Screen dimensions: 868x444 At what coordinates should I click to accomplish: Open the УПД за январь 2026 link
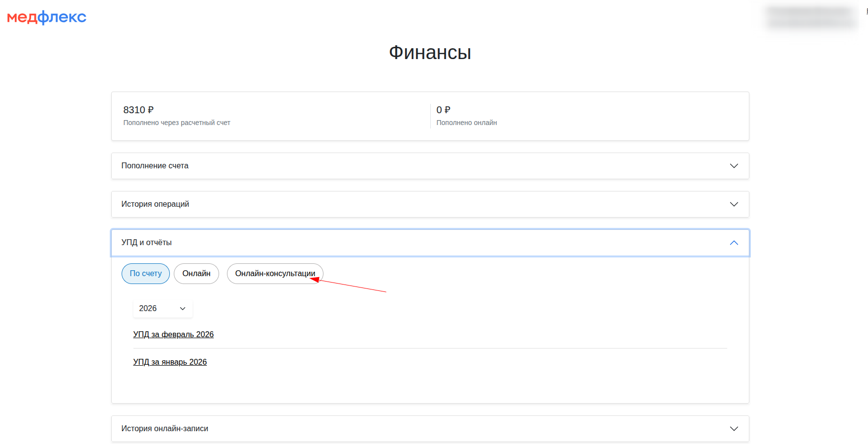(170, 362)
